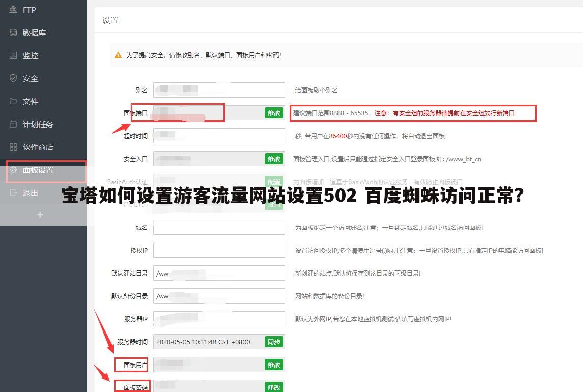Viewport: 583px width, 392px height.
Task: Focus the 面板密码 input field
Action: click(x=219, y=386)
